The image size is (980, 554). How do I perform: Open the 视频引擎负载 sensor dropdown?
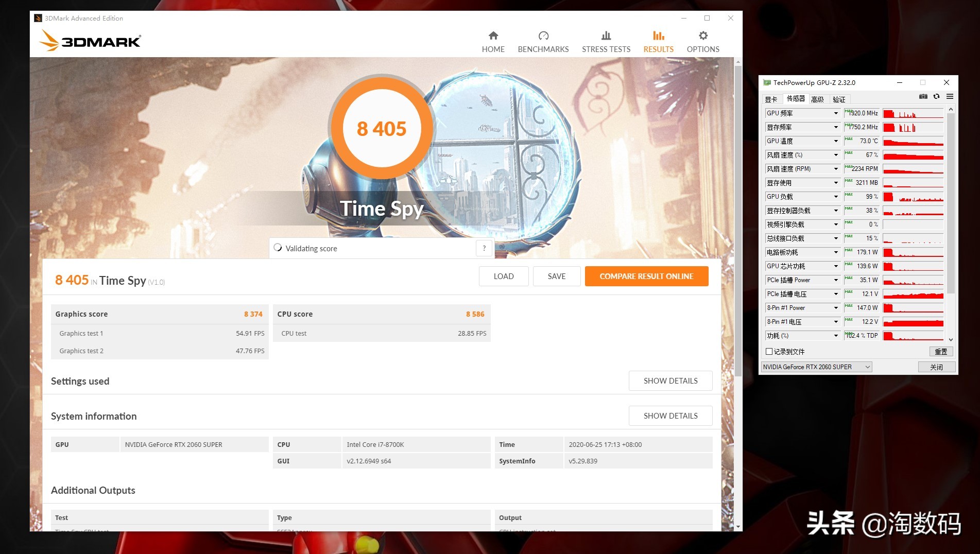[x=836, y=224]
